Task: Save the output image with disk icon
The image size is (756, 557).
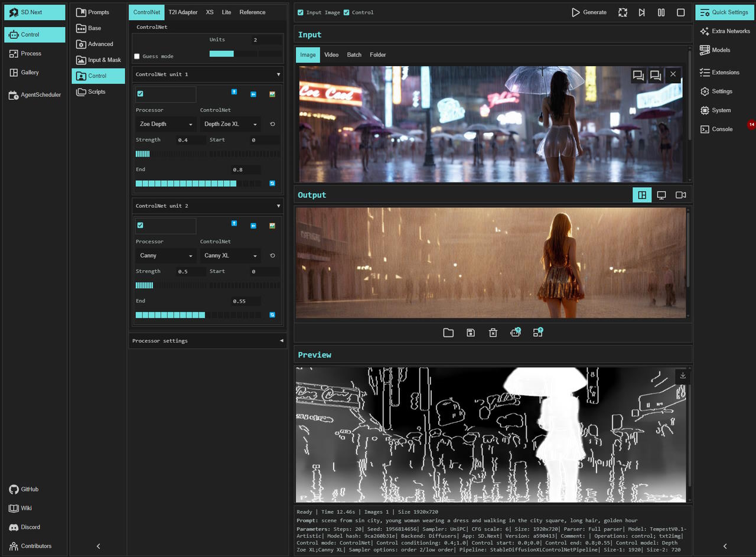Action: pos(471,333)
